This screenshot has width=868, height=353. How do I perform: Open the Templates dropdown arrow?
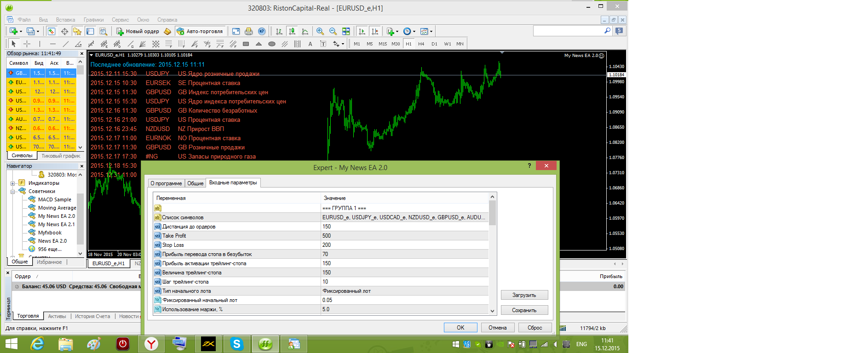pos(431,31)
